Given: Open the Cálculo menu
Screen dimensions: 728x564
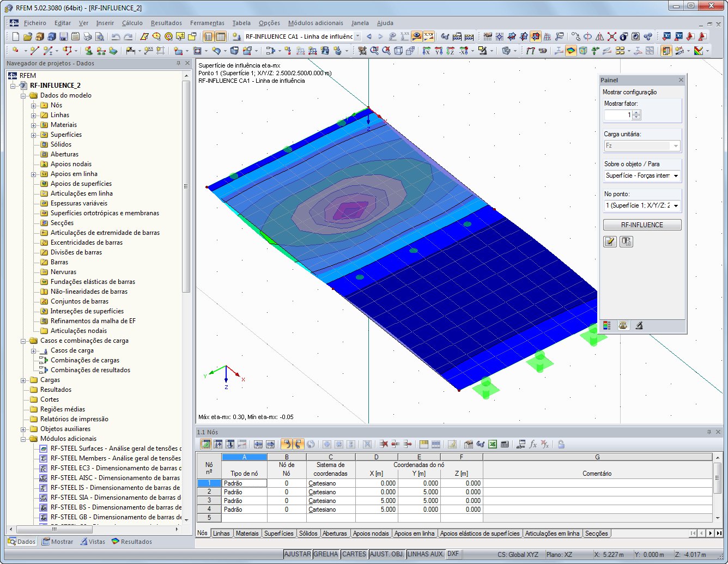Looking at the screenshot, I should [x=132, y=23].
